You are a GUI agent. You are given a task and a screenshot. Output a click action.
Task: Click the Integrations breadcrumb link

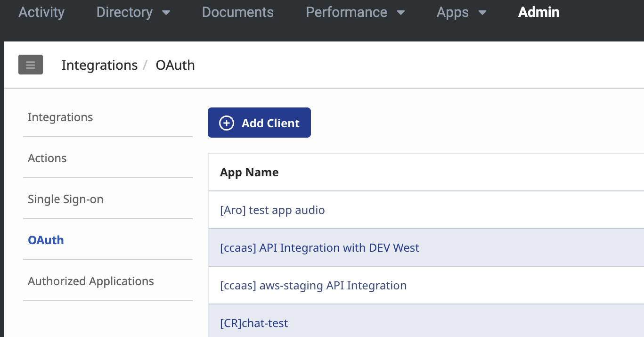(99, 65)
